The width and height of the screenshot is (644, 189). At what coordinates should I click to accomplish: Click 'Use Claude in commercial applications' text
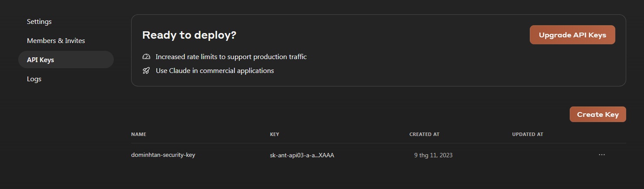215,71
